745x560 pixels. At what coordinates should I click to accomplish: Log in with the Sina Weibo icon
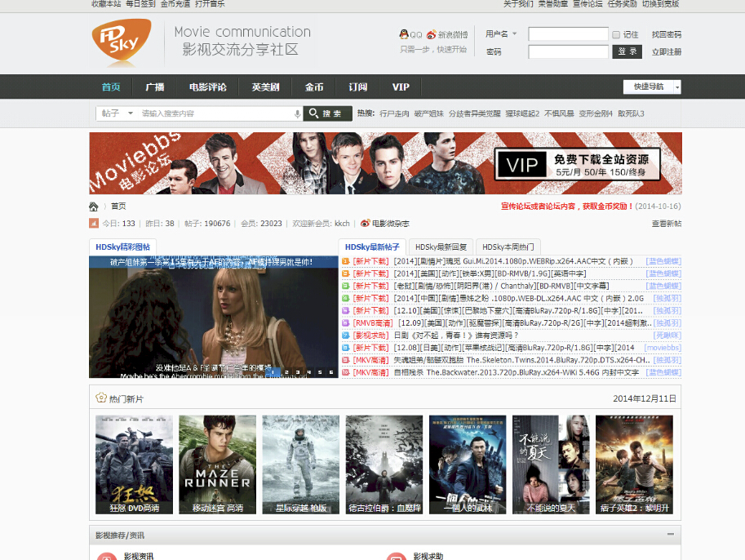431,35
